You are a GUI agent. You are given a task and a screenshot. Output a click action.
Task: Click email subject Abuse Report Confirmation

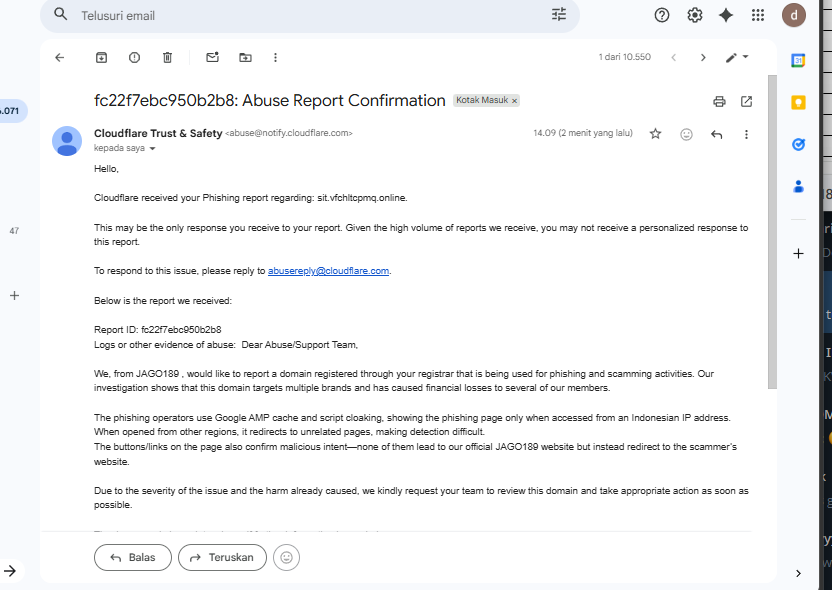click(x=270, y=100)
